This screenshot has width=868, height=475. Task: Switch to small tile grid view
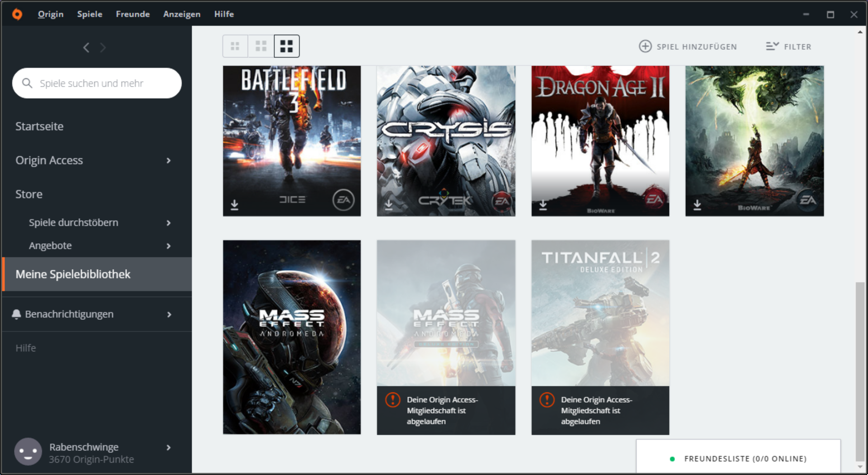click(x=235, y=46)
